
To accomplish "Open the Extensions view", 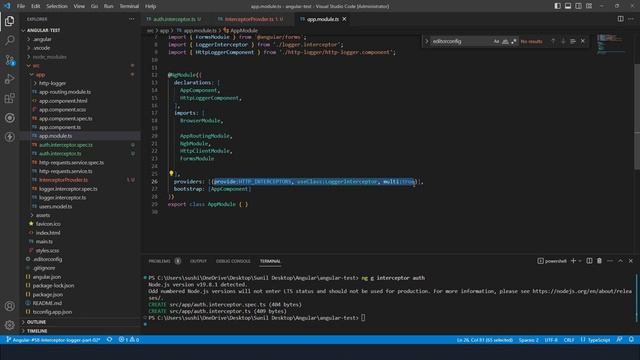I will (x=10, y=98).
